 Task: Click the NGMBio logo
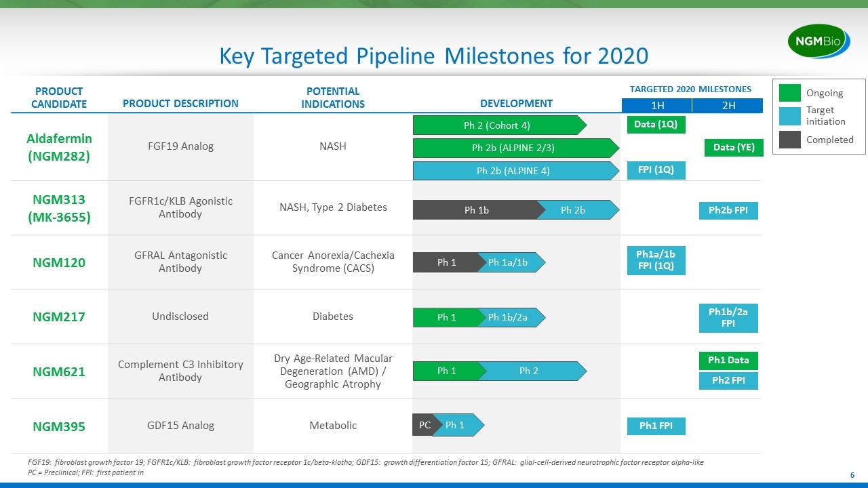tap(818, 43)
